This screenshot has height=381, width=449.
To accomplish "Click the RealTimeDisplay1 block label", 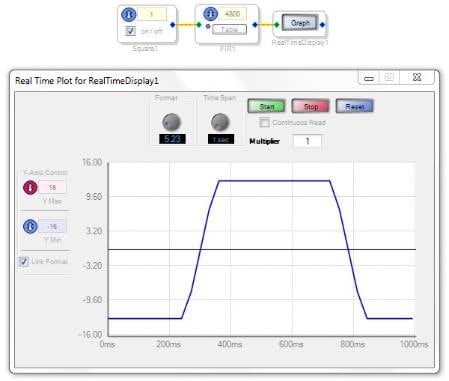I will pyautogui.click(x=300, y=43).
